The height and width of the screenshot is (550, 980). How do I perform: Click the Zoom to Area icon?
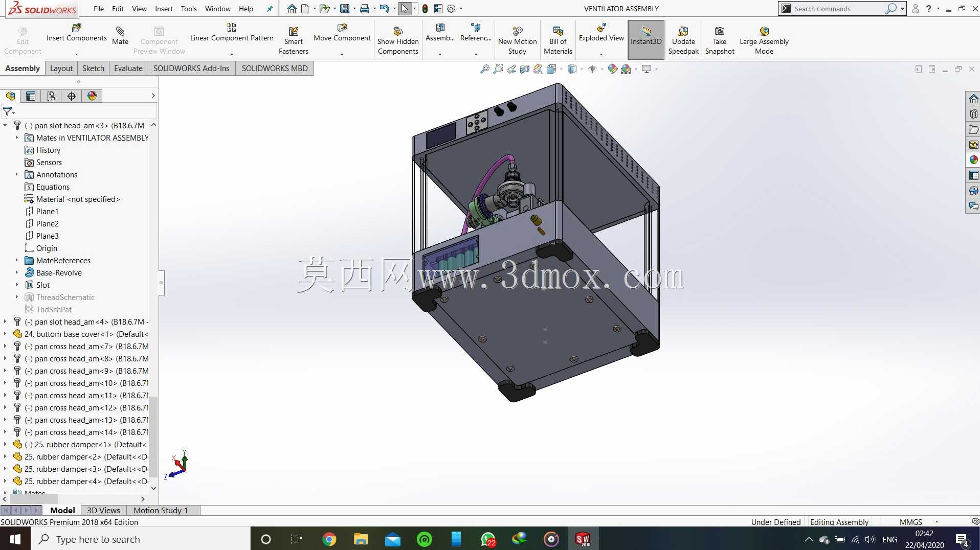[498, 69]
